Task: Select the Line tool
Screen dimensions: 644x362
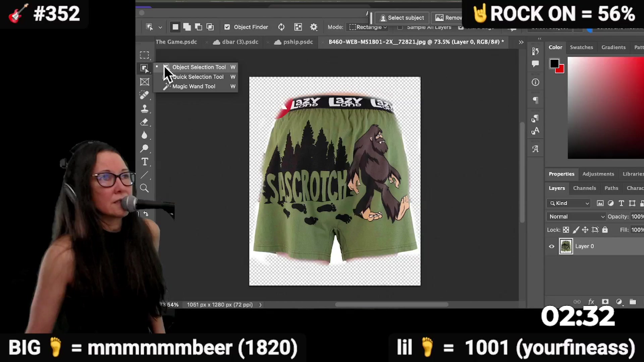Action: (145, 175)
